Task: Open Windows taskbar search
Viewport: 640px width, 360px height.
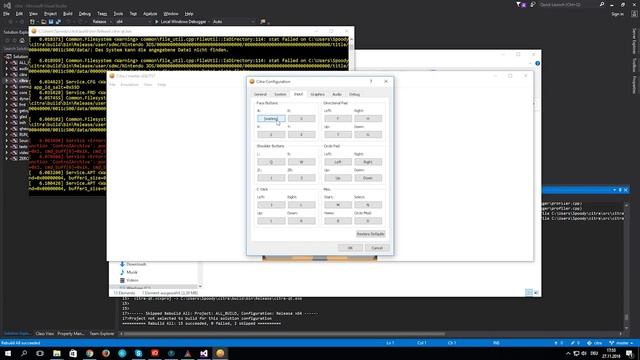Action: (x=24, y=353)
